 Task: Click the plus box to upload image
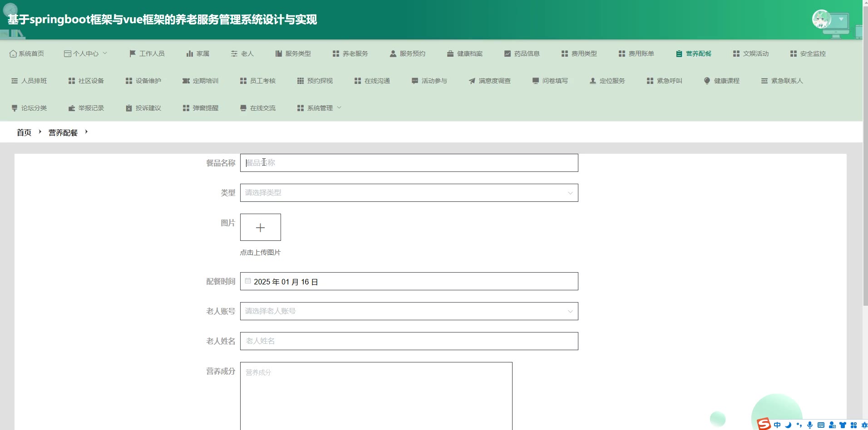click(x=260, y=227)
